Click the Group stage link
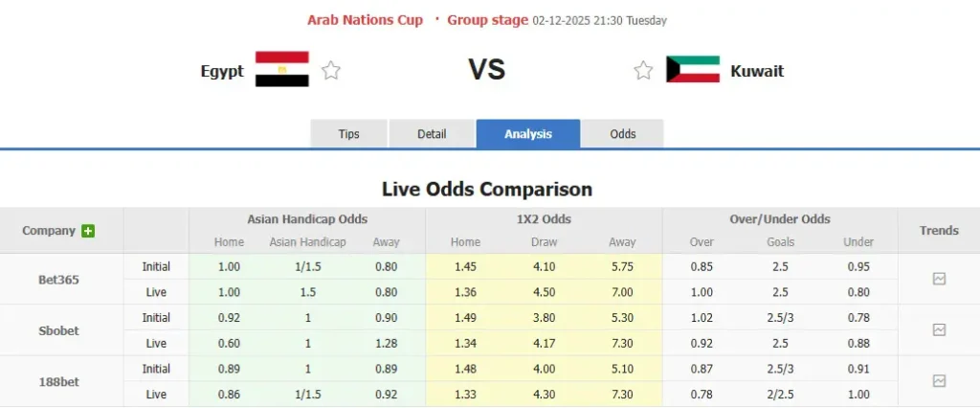This screenshot has width=980, height=408. click(x=488, y=20)
